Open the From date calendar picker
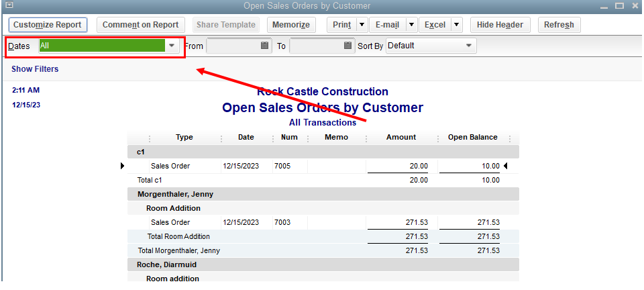The height and width of the screenshot is (290, 644). coord(264,46)
